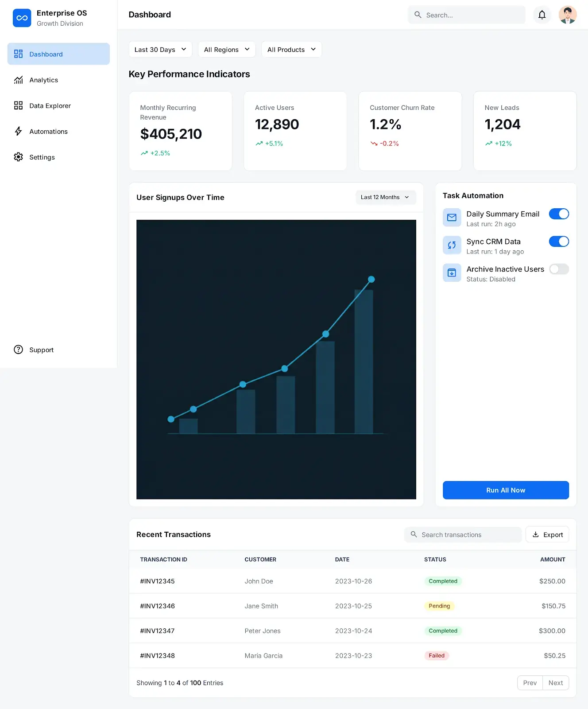Open the Last 30 Days dropdown

[x=160, y=49]
